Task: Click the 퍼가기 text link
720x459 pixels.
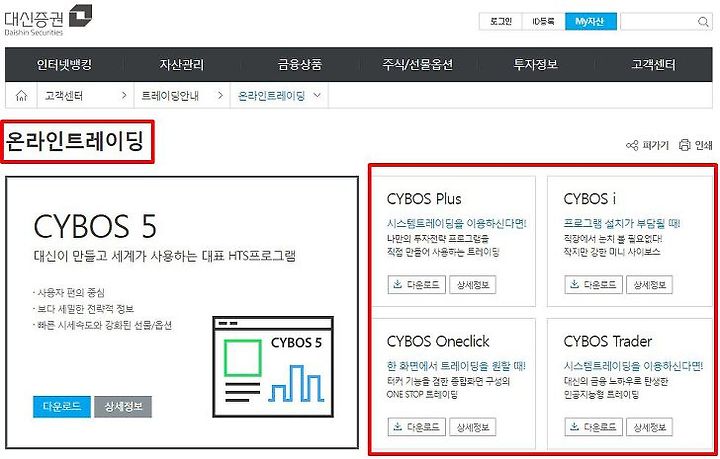Action: 656,145
